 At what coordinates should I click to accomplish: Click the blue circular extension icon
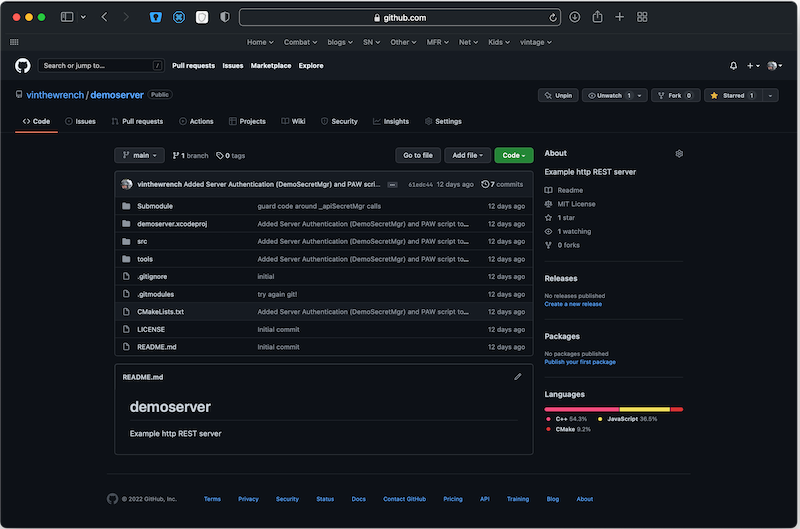179,17
